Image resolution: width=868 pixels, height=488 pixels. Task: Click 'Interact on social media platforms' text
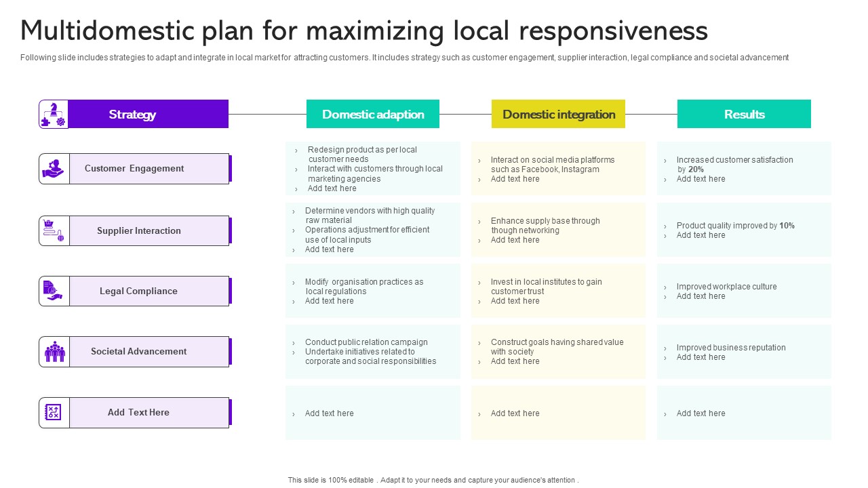pyautogui.click(x=553, y=165)
